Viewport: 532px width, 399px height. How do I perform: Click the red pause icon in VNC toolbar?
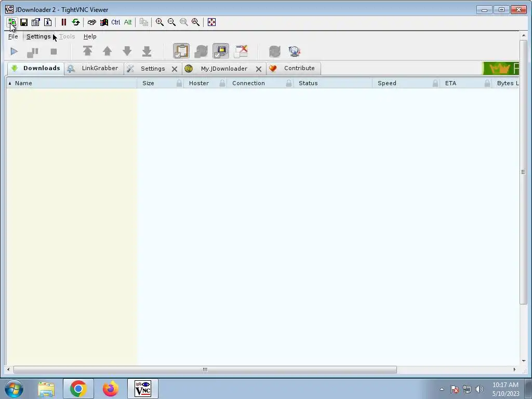(x=63, y=22)
